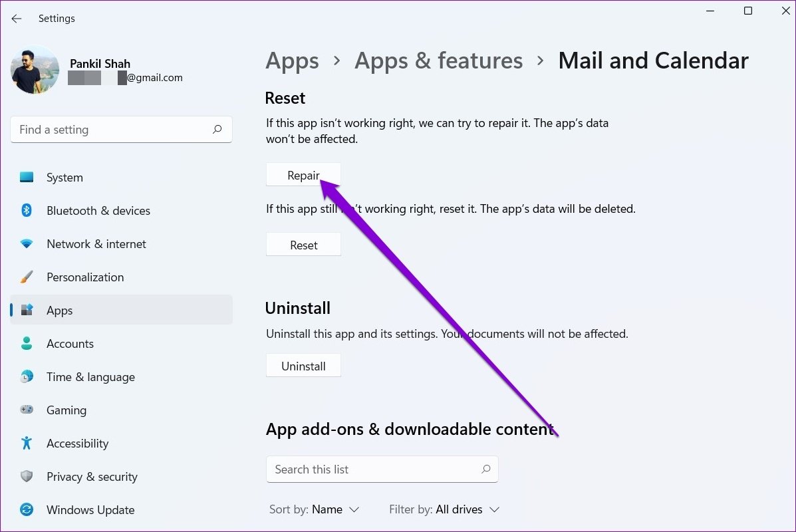Click the Bluetooth & devices icon
Viewport: 796px width, 532px height.
pos(27,210)
